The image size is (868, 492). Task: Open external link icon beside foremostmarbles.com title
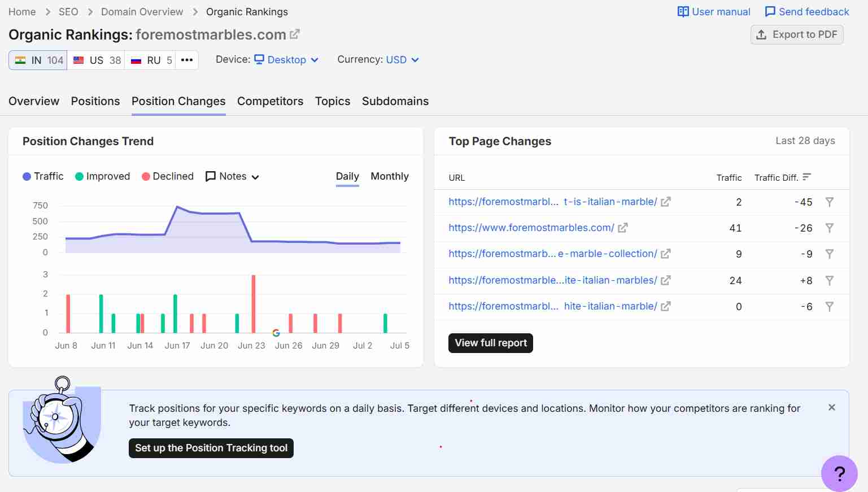[295, 34]
